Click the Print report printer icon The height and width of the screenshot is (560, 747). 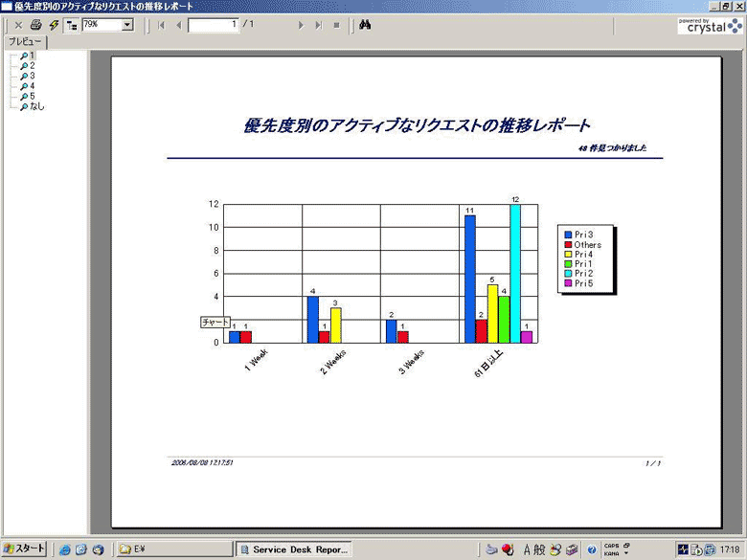(x=35, y=25)
